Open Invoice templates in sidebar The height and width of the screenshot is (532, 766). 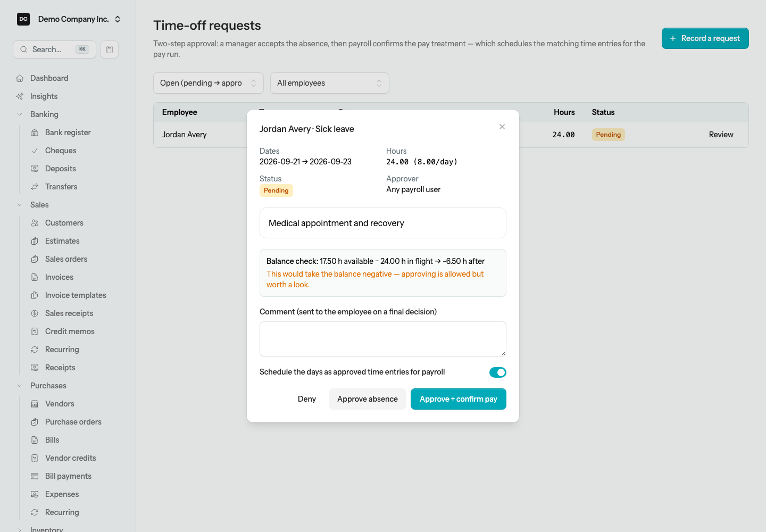(76, 295)
